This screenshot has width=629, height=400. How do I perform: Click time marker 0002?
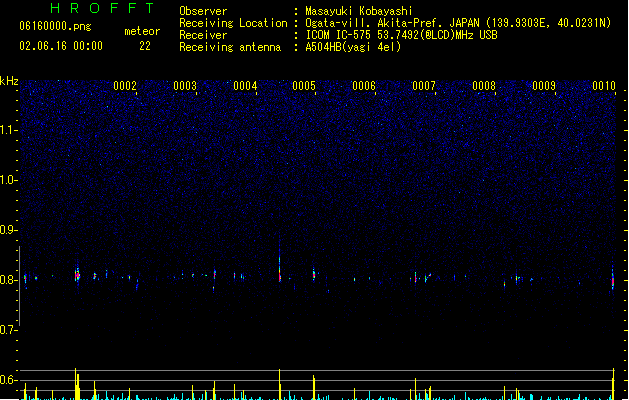(x=125, y=86)
